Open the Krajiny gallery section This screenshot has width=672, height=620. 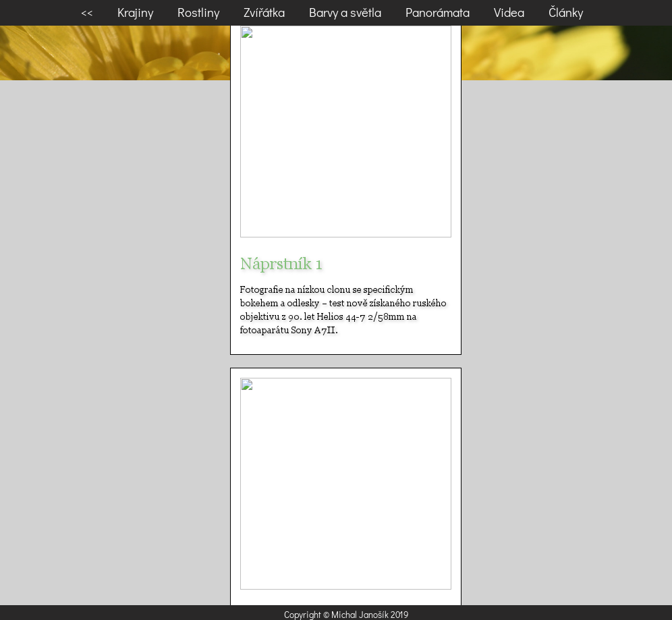[135, 13]
